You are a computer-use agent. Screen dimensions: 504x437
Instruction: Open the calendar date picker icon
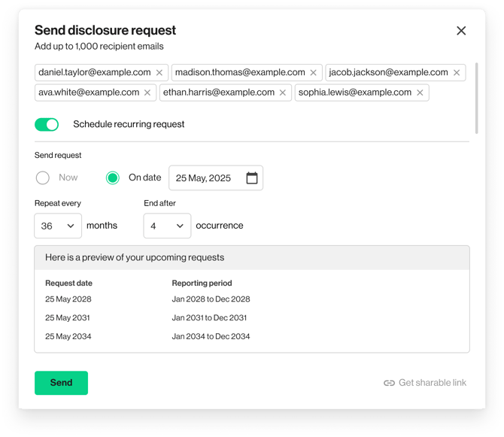tap(252, 178)
